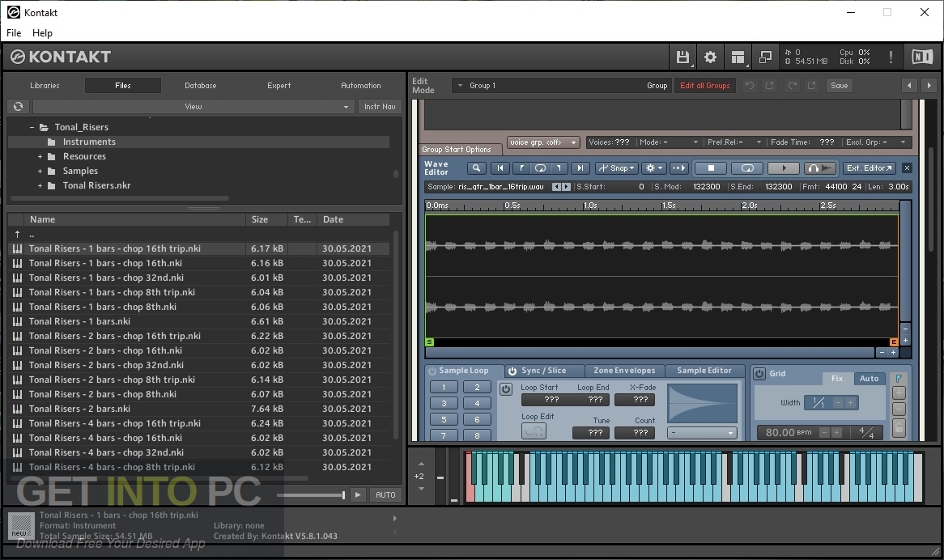944x560 pixels.
Task: Click the NI logo in header
Action: 921,57
